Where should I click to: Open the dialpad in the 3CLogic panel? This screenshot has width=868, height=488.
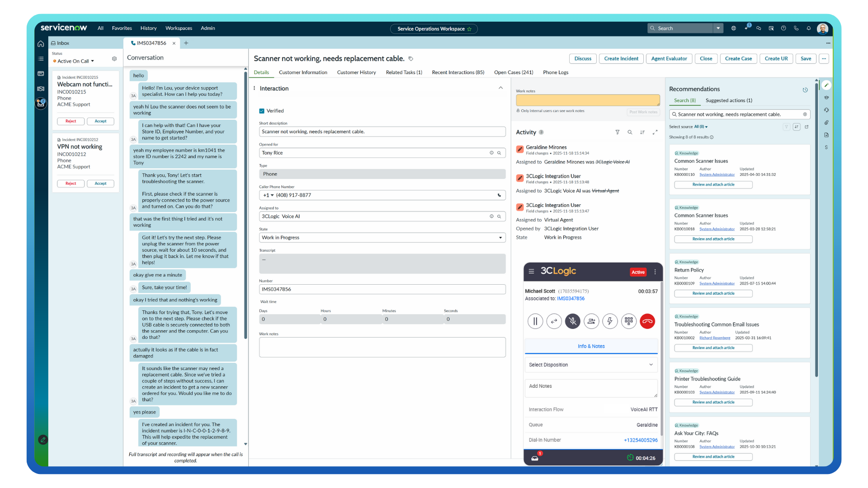pyautogui.click(x=628, y=321)
